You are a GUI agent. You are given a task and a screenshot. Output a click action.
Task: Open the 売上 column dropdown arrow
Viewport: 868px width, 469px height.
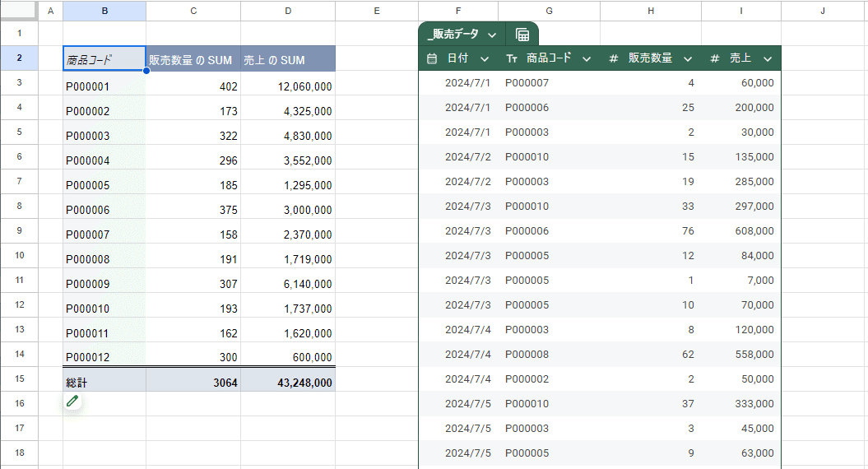tap(768, 58)
